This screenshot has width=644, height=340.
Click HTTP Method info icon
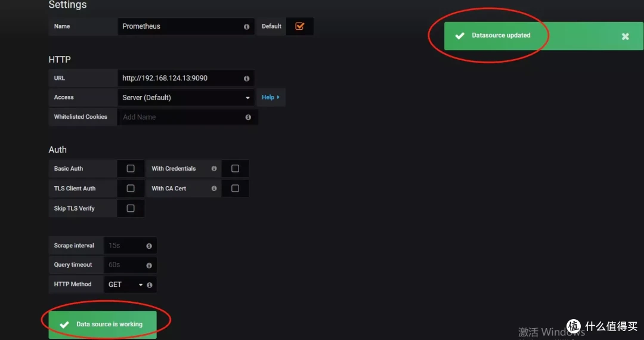pyautogui.click(x=150, y=285)
